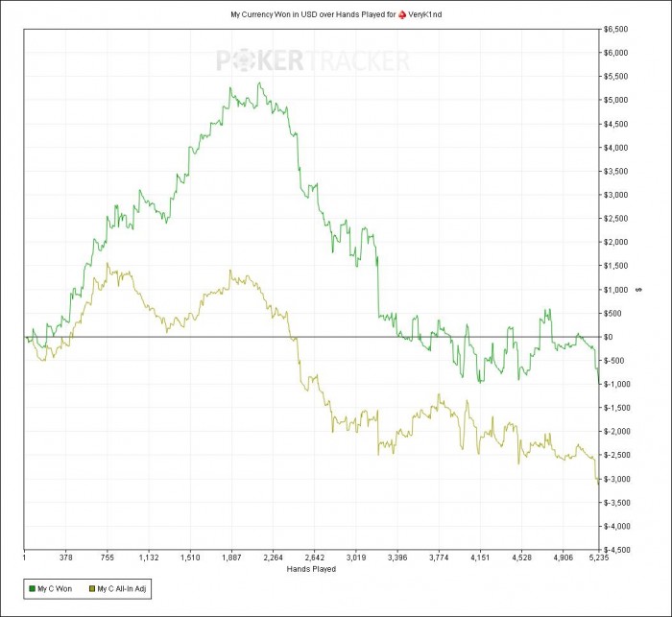Image resolution: width=672 pixels, height=617 pixels.
Task: Click the $5,500 y-axis label
Action: point(616,76)
